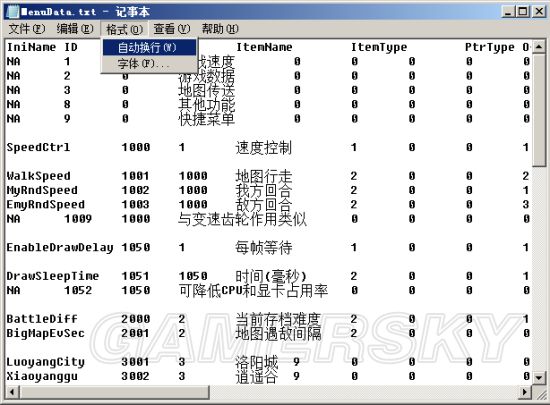Click the text 与变速齿轮作用类似
550x405 pixels.
pyautogui.click(x=242, y=219)
